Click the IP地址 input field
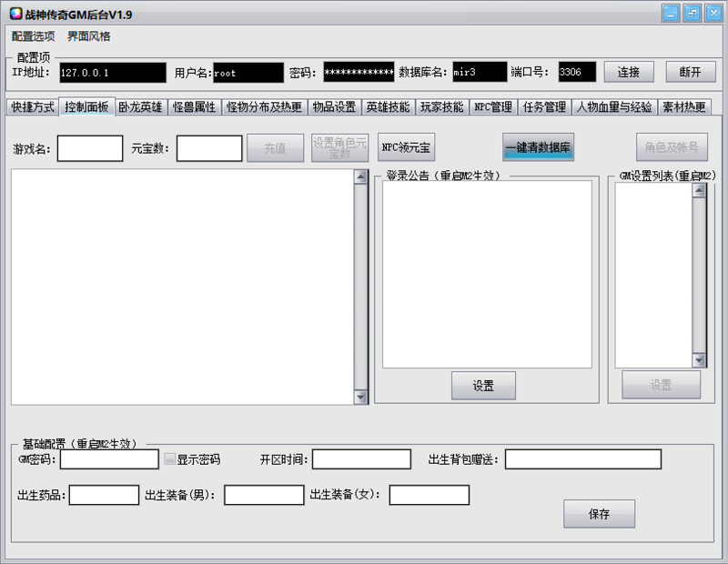This screenshot has height=564, width=728. (113, 73)
